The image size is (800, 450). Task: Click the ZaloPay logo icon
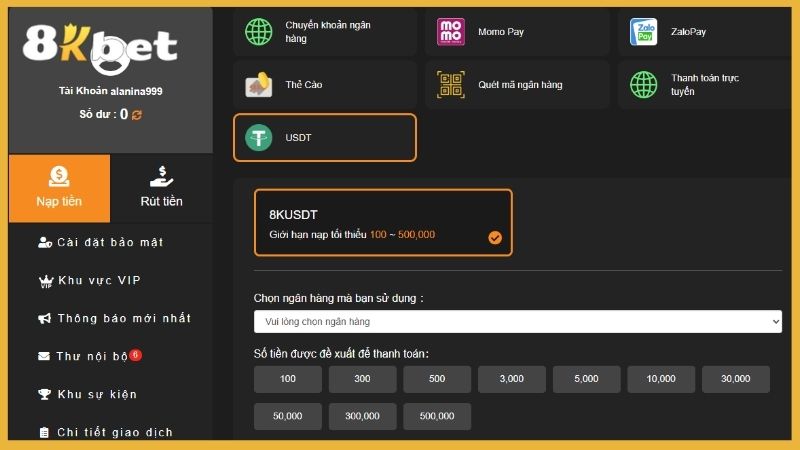click(643, 32)
